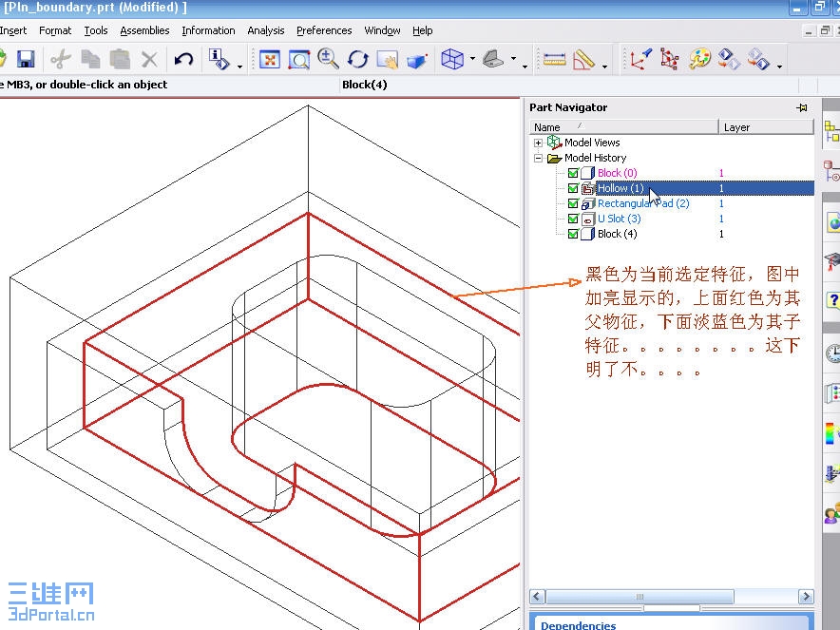Select the Block (0) feature
840x630 pixels.
click(x=617, y=173)
